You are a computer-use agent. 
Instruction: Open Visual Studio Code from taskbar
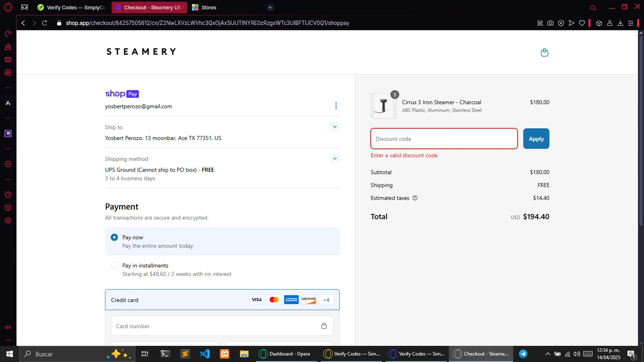click(x=205, y=354)
